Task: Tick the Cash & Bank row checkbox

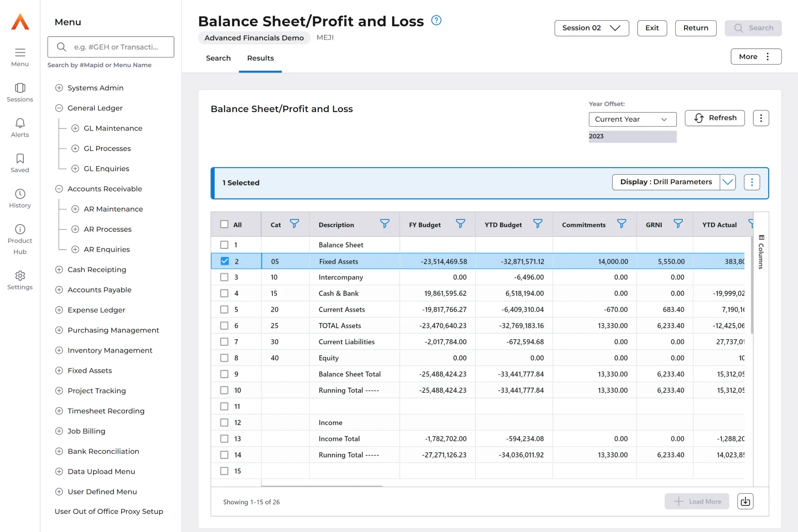Action: [224, 293]
